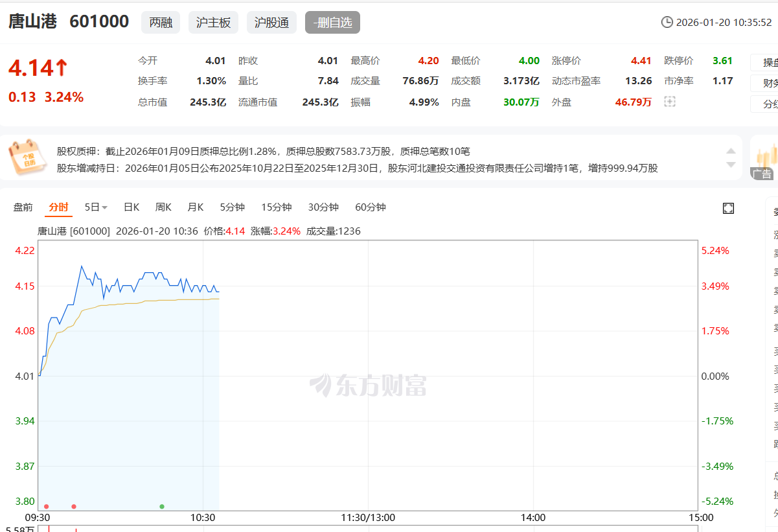Click the change percentage 3.24% under price

pos(64,97)
